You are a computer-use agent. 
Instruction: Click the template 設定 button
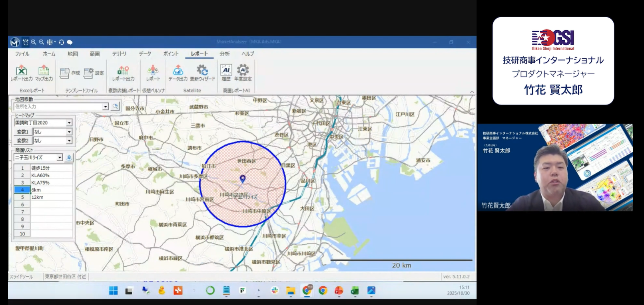pos(94,73)
